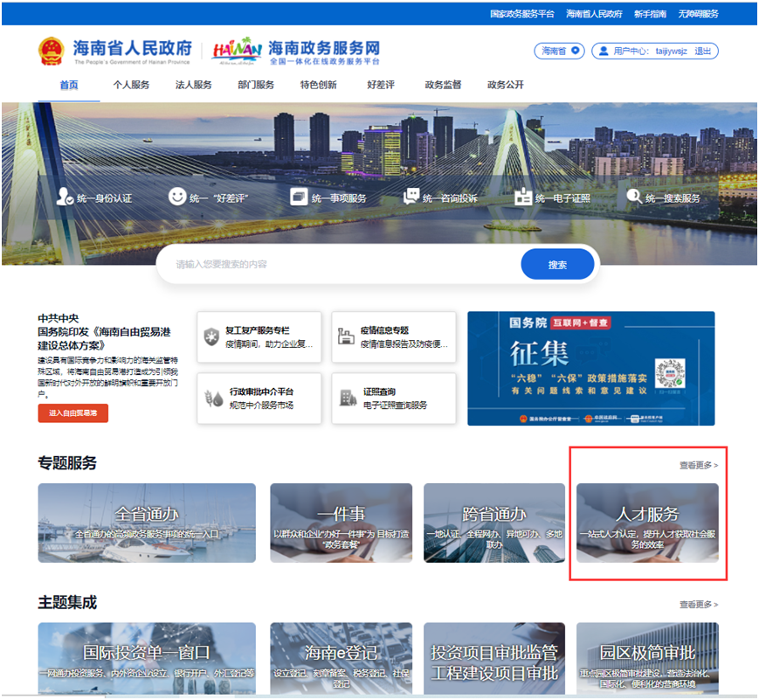
Task: Click the 统一事项服务 icon
Action: tap(299, 197)
